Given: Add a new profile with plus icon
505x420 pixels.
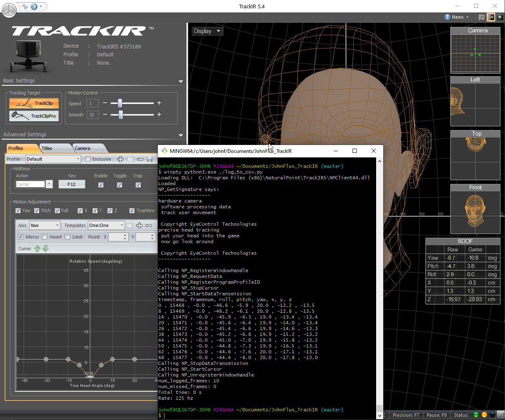Looking at the screenshot, I should (120, 159).
